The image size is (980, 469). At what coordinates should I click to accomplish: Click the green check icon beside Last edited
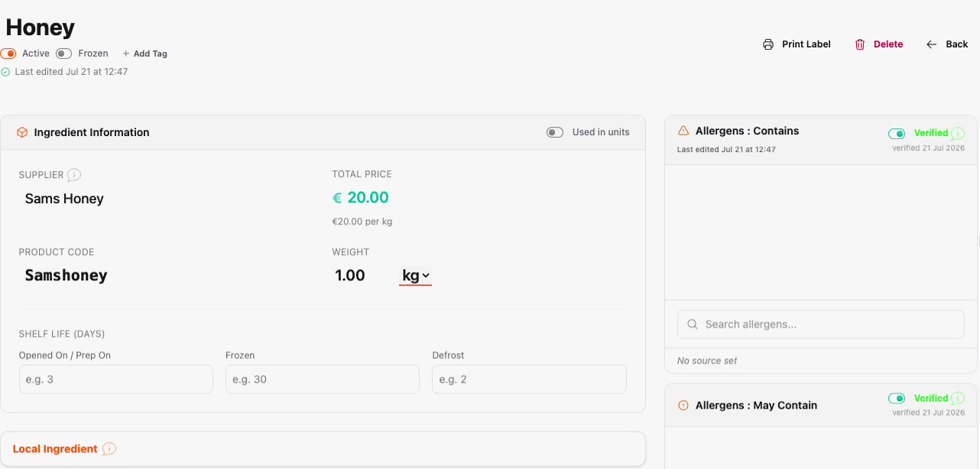5,72
